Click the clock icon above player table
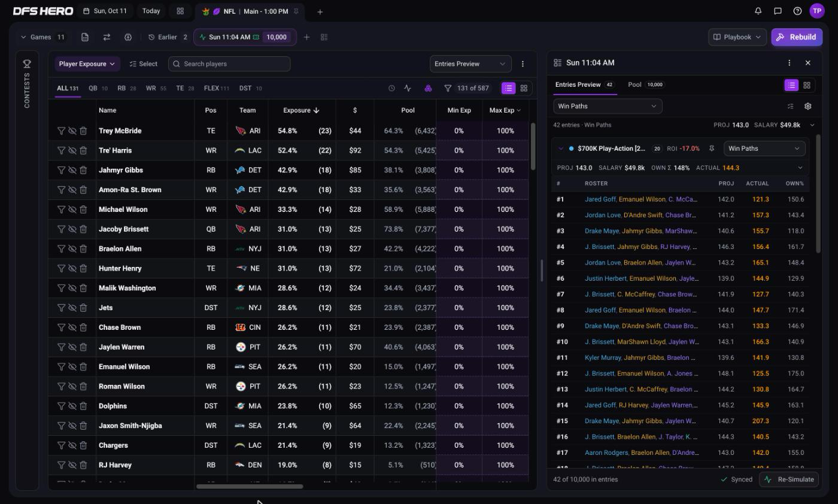Viewport: 838px width, 504px height. [391, 88]
